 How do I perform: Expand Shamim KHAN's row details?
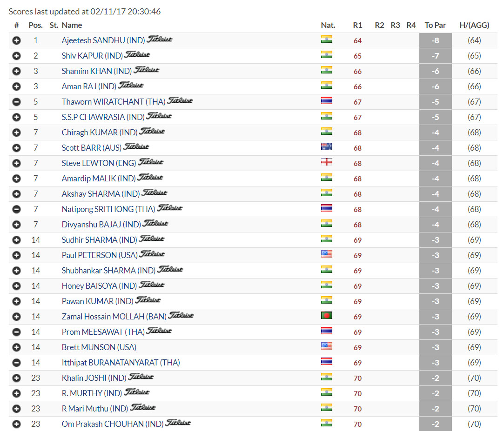coord(16,71)
